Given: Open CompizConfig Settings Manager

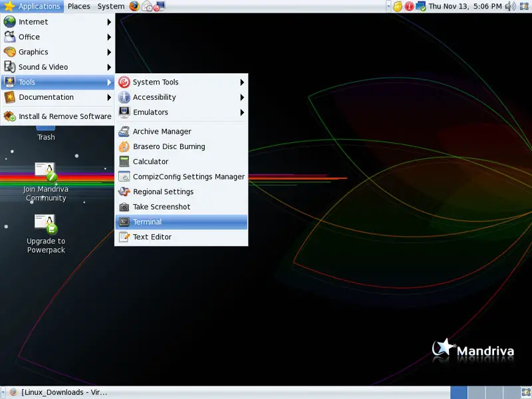Looking at the screenshot, I should [182, 176].
